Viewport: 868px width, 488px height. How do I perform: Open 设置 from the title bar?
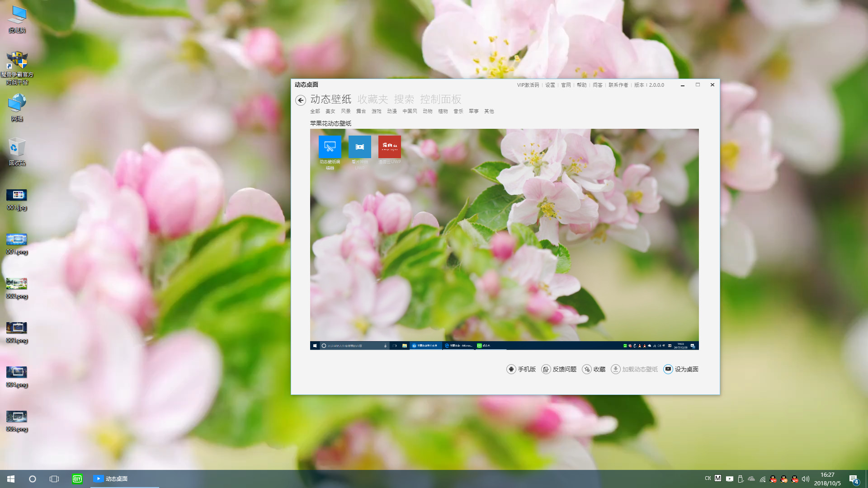click(550, 85)
